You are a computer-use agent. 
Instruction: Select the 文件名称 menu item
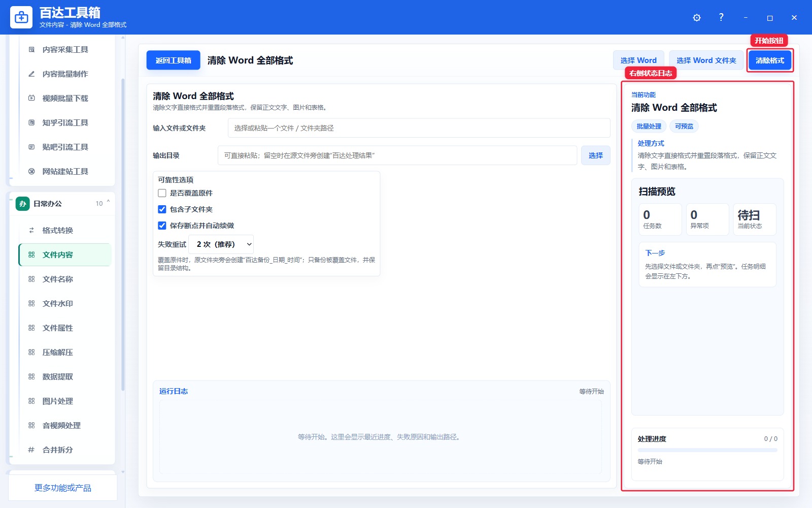pyautogui.click(x=65, y=279)
